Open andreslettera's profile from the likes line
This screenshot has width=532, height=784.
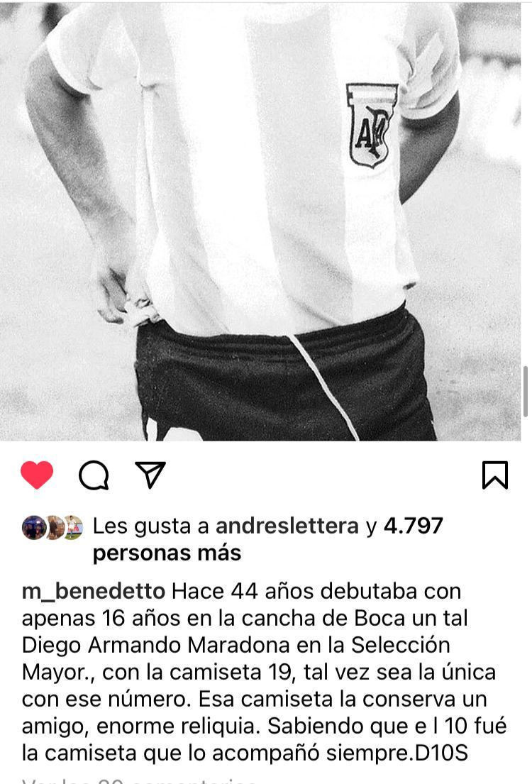tap(287, 526)
